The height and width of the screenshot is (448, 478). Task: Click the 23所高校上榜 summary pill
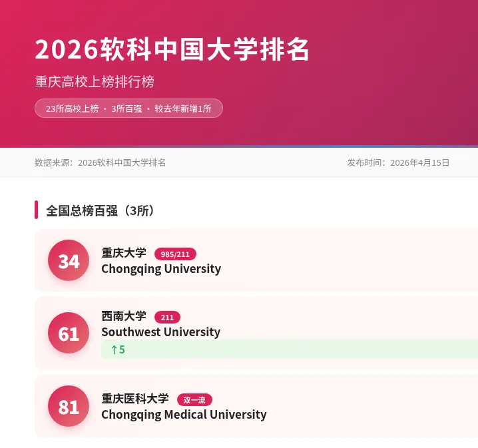click(x=128, y=109)
